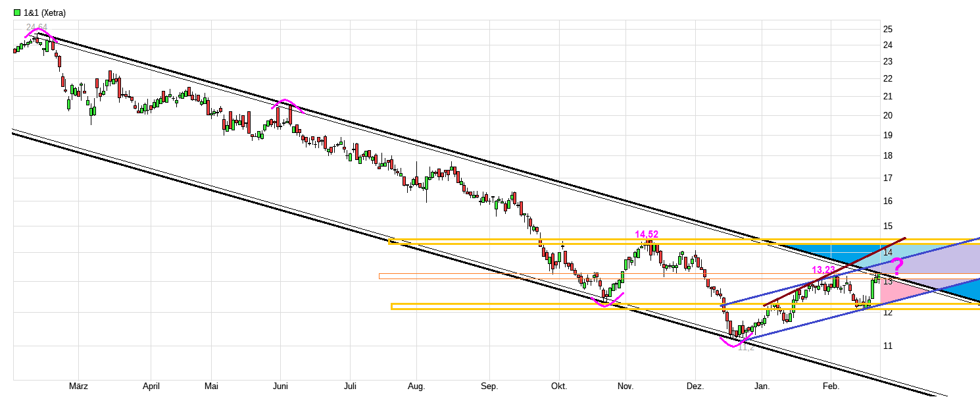Click the 11,2 low label
The height and width of the screenshot is (397, 980).
pyautogui.click(x=746, y=347)
